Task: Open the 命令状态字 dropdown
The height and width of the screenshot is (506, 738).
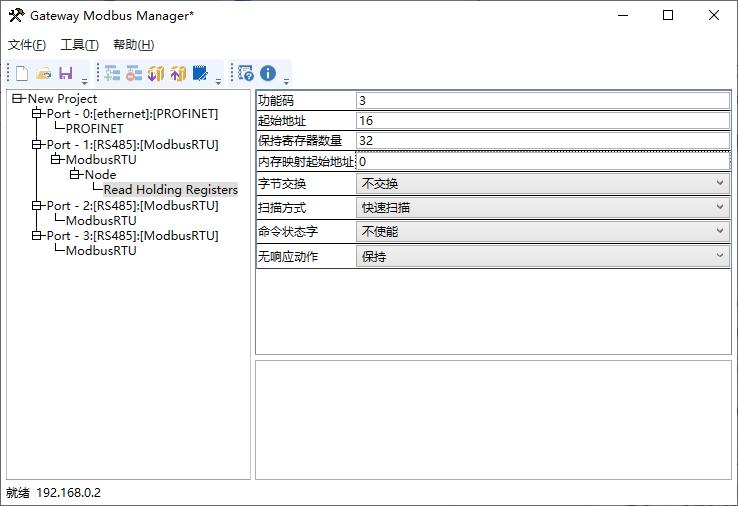Action: click(543, 232)
